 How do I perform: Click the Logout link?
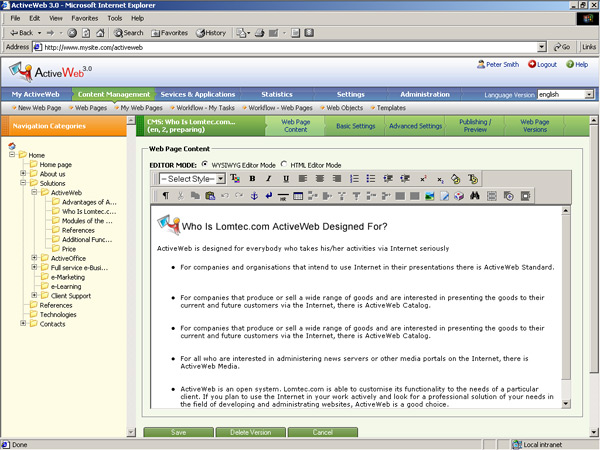click(542, 64)
